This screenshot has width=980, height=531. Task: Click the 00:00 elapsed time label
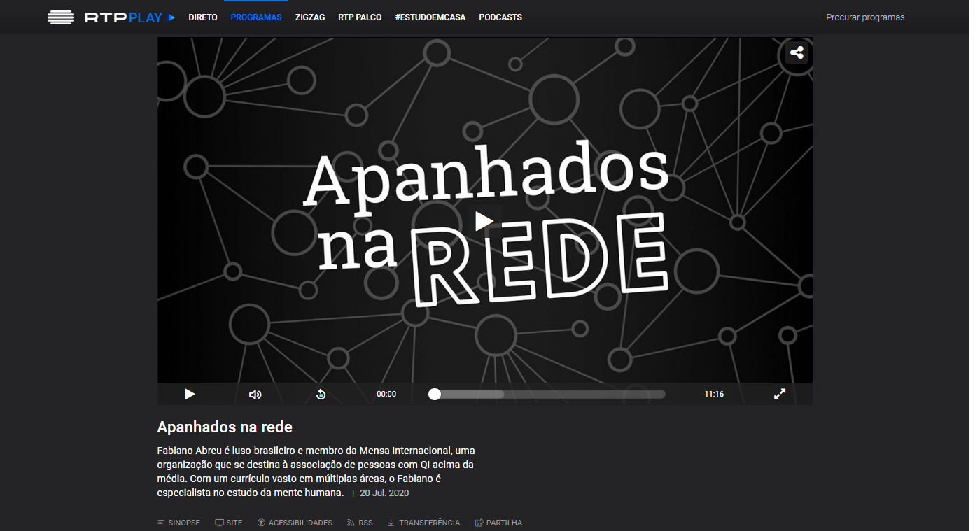(x=386, y=394)
